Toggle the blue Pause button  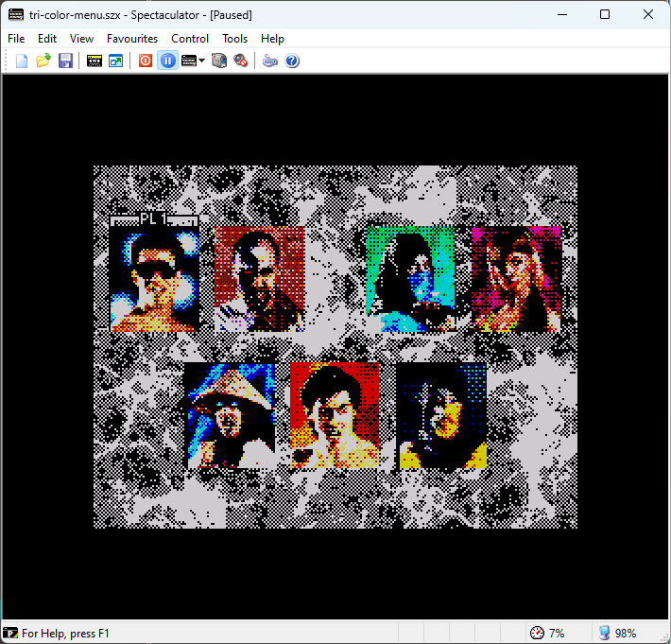point(167,61)
